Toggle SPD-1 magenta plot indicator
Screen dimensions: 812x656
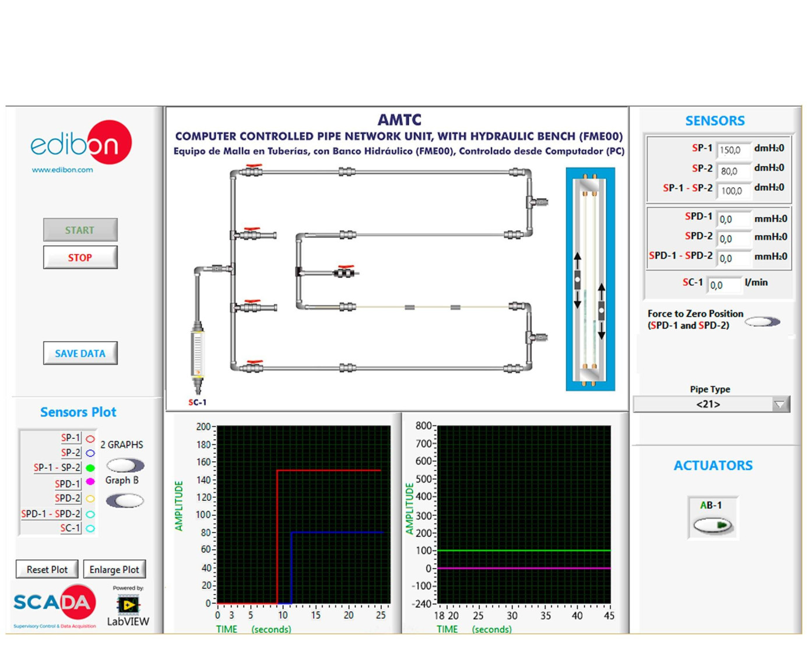point(90,482)
